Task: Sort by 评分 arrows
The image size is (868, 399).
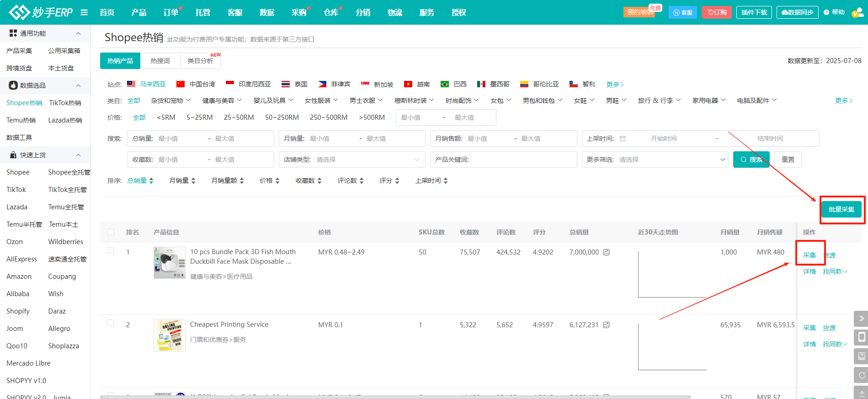Action: click(x=397, y=181)
